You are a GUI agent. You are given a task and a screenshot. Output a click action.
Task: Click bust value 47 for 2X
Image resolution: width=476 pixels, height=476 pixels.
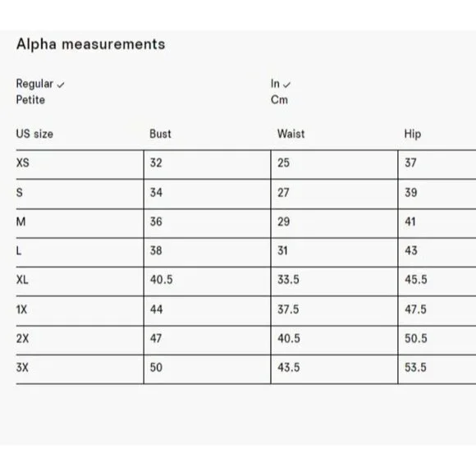156,338
